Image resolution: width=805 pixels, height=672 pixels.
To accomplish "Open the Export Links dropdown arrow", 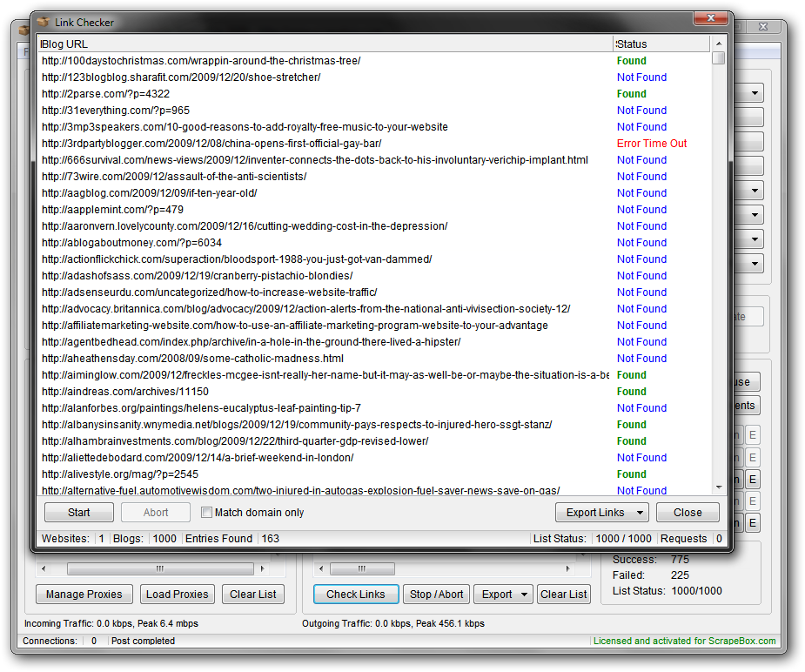I will coord(640,513).
